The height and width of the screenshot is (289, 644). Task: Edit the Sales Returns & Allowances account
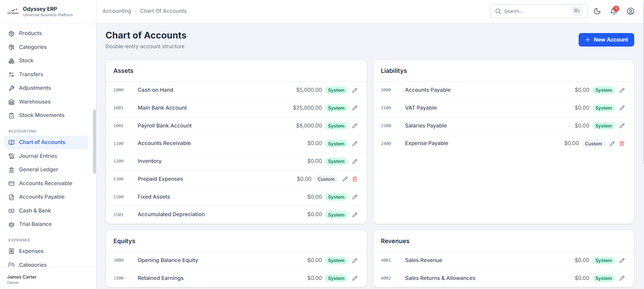pos(622,278)
